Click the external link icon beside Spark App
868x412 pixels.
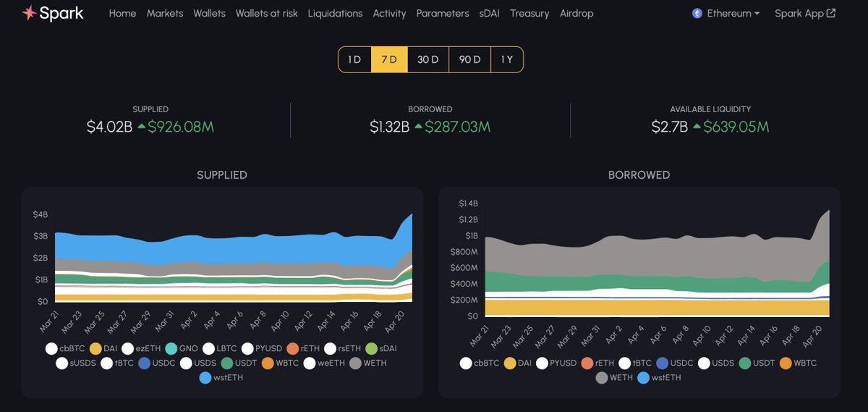831,13
